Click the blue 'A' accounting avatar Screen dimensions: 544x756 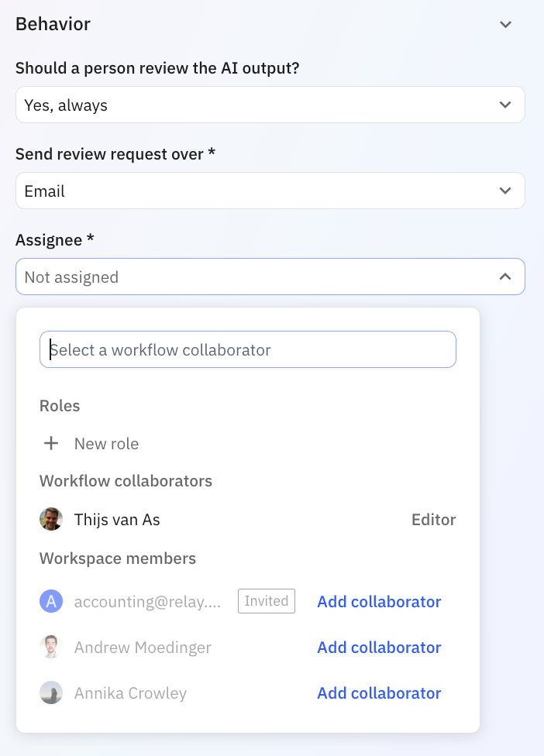click(51, 601)
